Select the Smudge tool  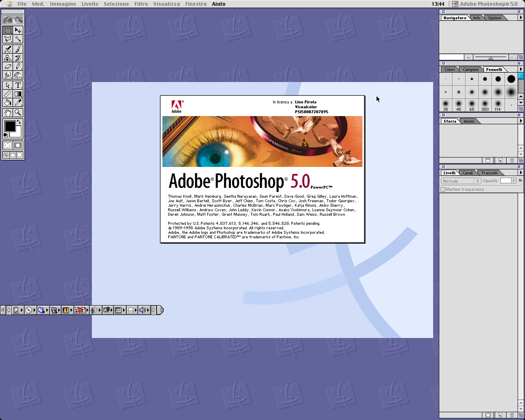point(8,75)
